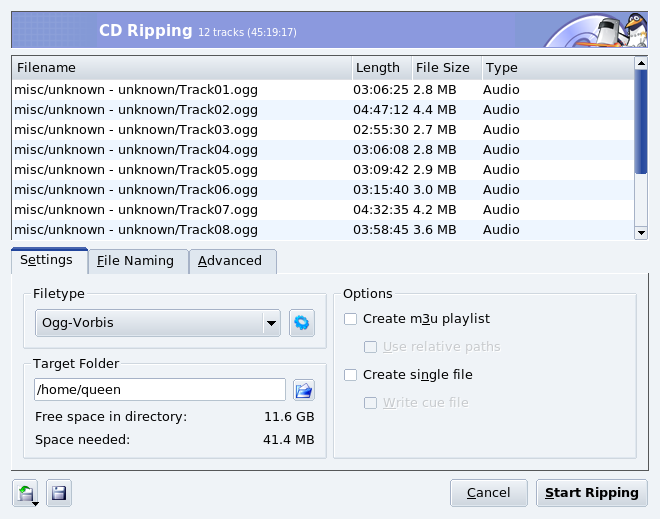The height and width of the screenshot is (519, 660).
Task: Open the Advanced tab
Action: click(230, 261)
